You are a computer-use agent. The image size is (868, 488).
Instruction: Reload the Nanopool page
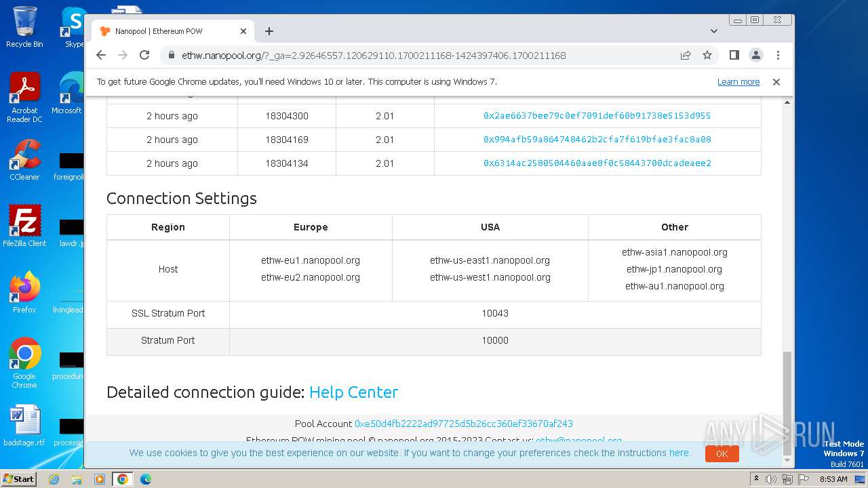(x=144, y=55)
